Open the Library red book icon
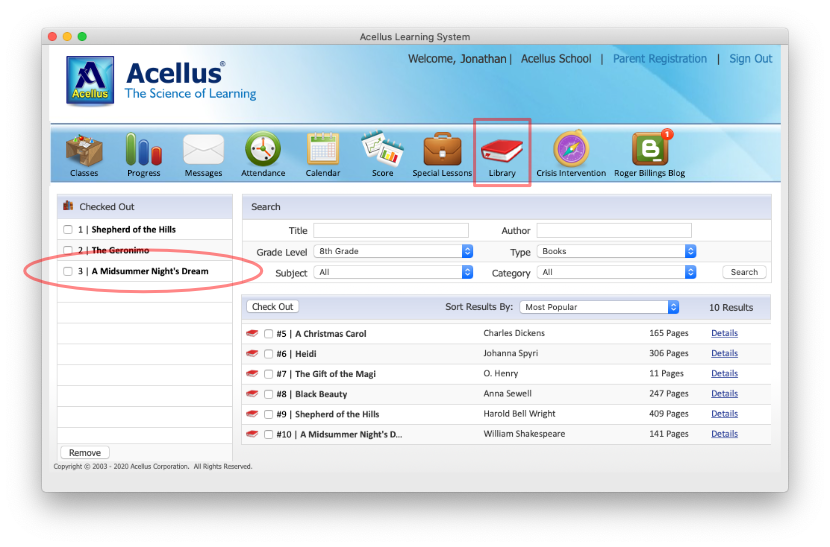830x547 pixels. click(x=502, y=150)
